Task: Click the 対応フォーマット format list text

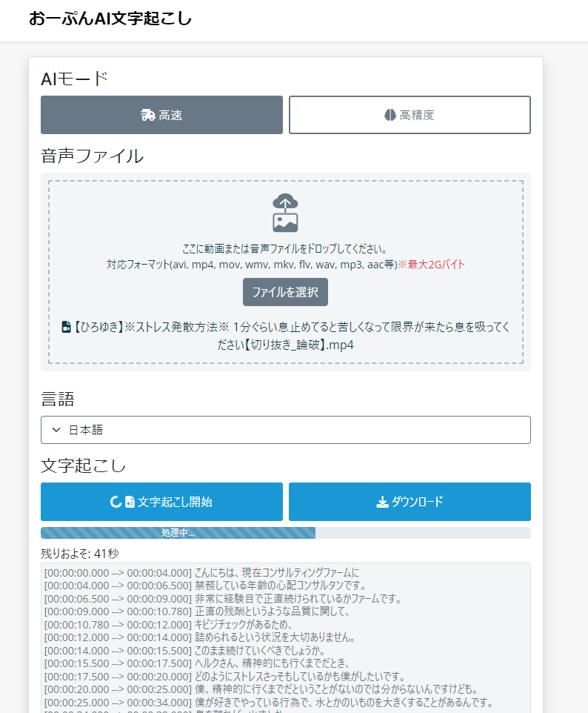Action: point(253,265)
